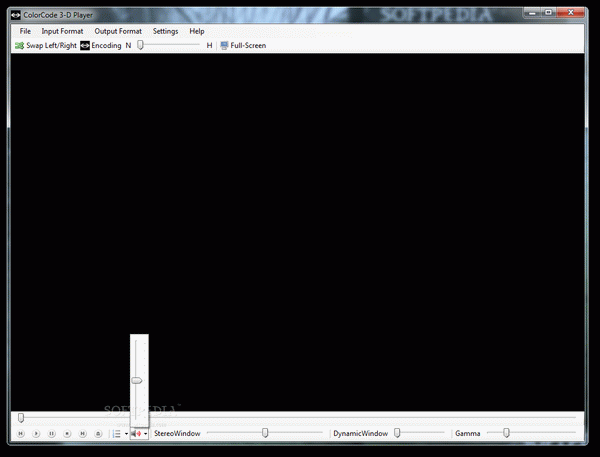
Task: Click the vertical volume slider handle
Action: (137, 380)
